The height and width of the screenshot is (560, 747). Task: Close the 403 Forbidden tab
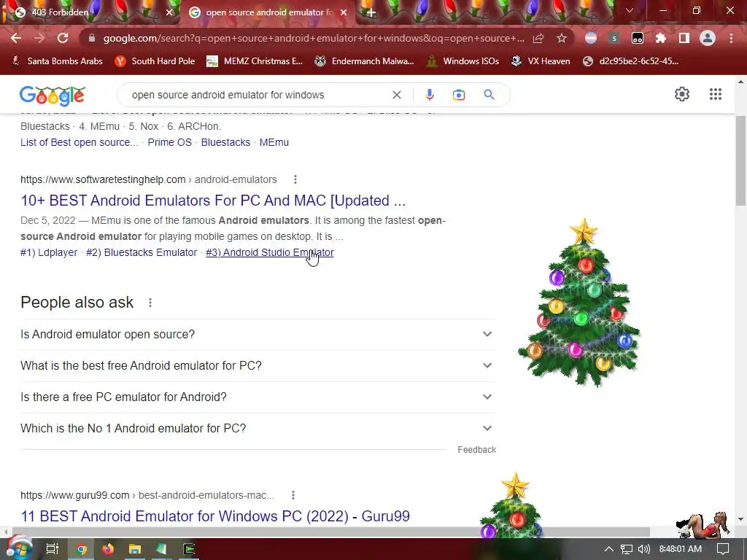169,12
